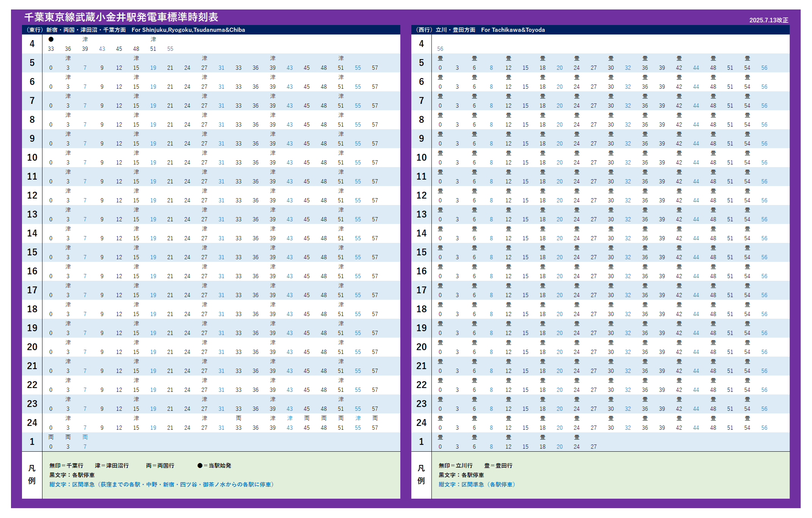Click the blue 津 marker above 43 in eastbound hour 24
The width and height of the screenshot is (812, 518).
pos(290,418)
